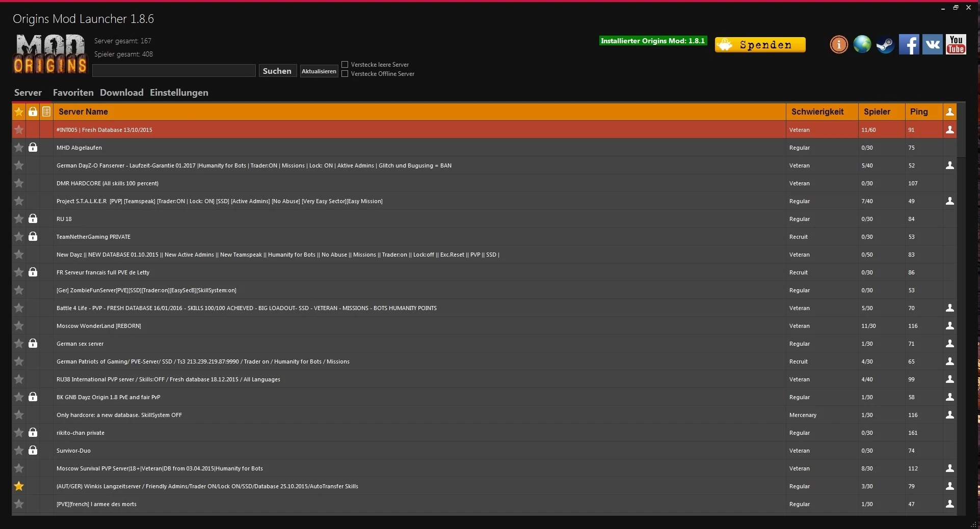Viewport: 980px width, 529px height.
Task: Click player icon on Project S.T.A.L.K.E.R row
Action: (950, 201)
